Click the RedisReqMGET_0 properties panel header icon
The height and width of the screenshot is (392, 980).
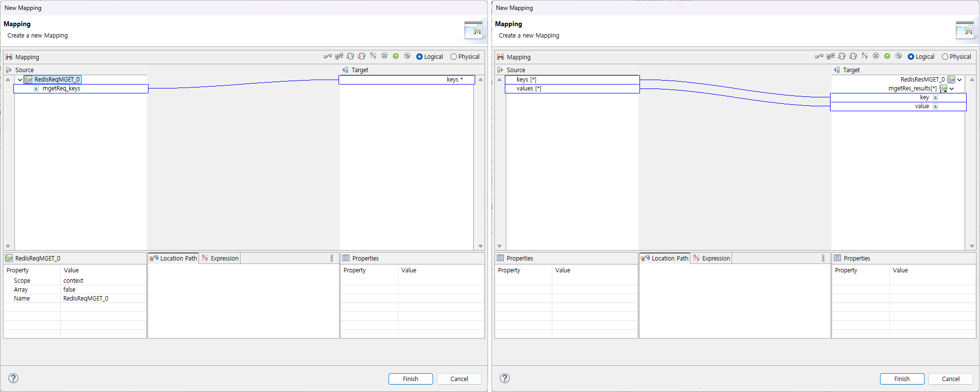coord(9,258)
